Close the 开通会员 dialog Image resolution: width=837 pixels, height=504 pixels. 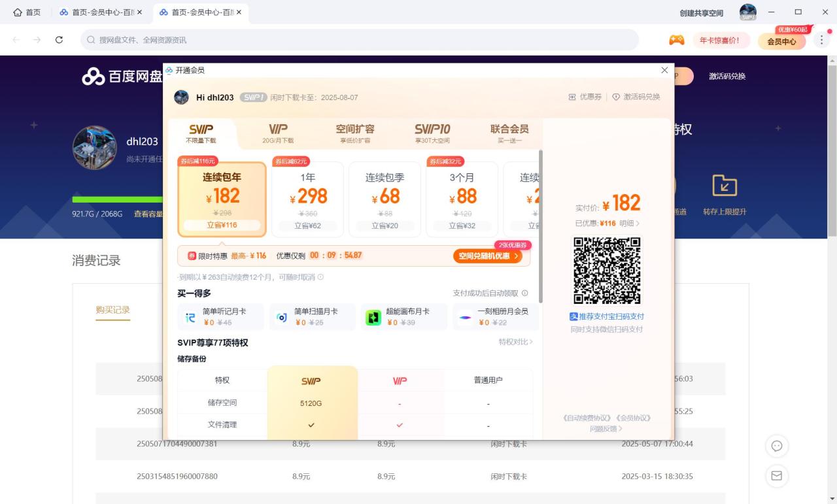pyautogui.click(x=664, y=70)
